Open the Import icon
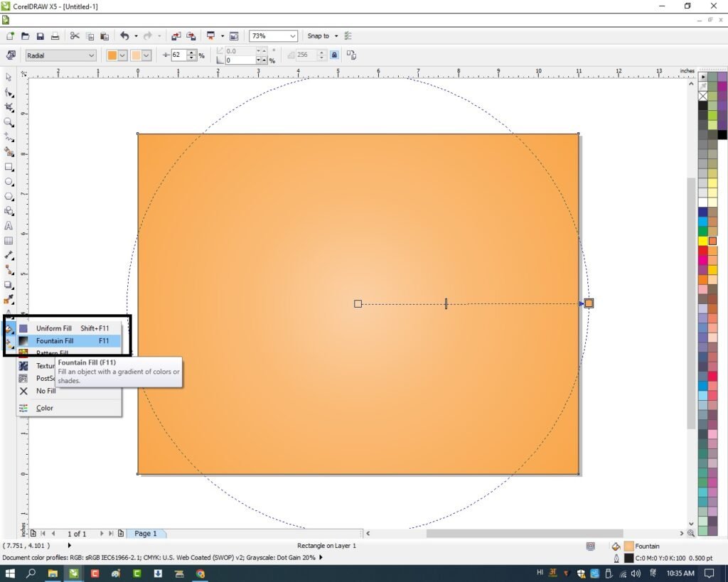Image resolution: width=728 pixels, height=582 pixels. (x=176, y=36)
